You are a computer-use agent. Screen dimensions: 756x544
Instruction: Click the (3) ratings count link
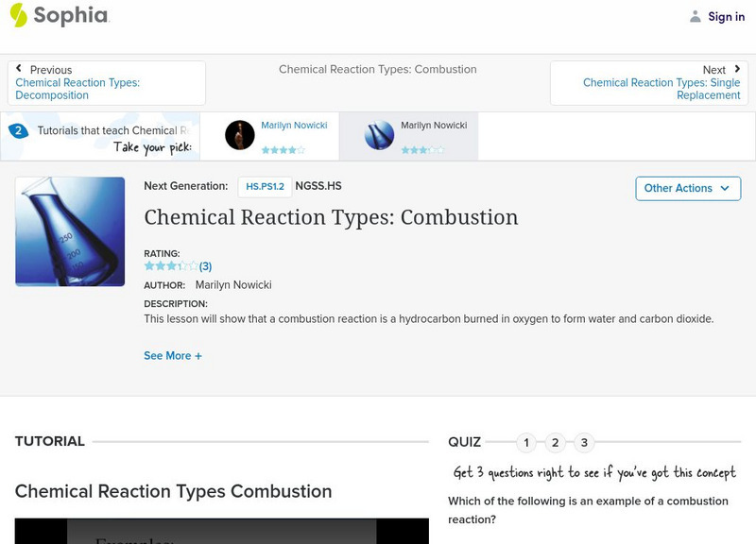[205, 266]
